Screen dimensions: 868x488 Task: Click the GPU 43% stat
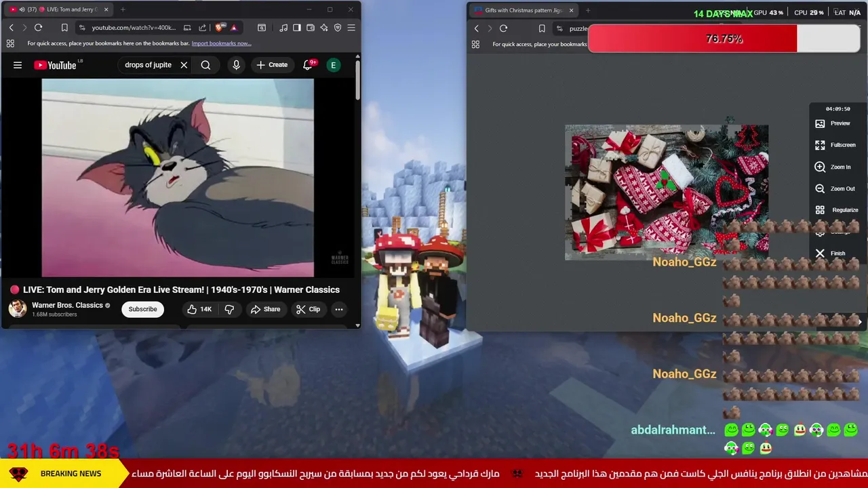click(768, 12)
